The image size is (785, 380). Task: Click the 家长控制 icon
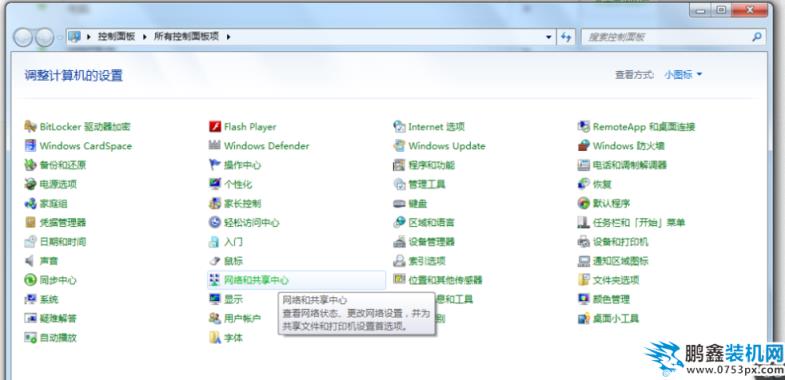tap(215, 203)
